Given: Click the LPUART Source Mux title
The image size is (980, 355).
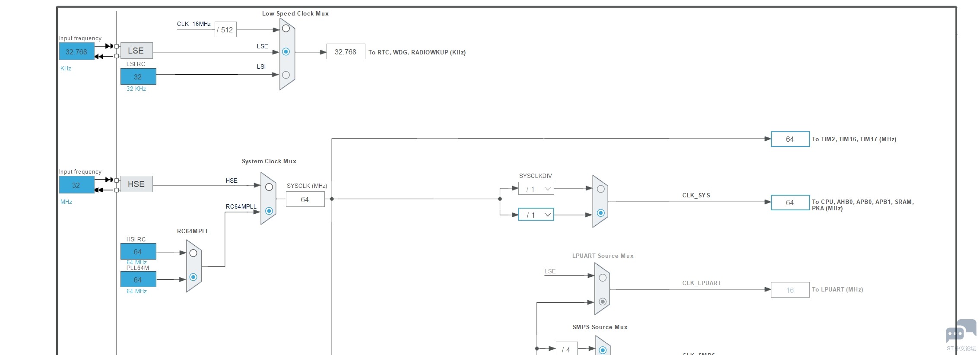Looking at the screenshot, I should [x=603, y=256].
